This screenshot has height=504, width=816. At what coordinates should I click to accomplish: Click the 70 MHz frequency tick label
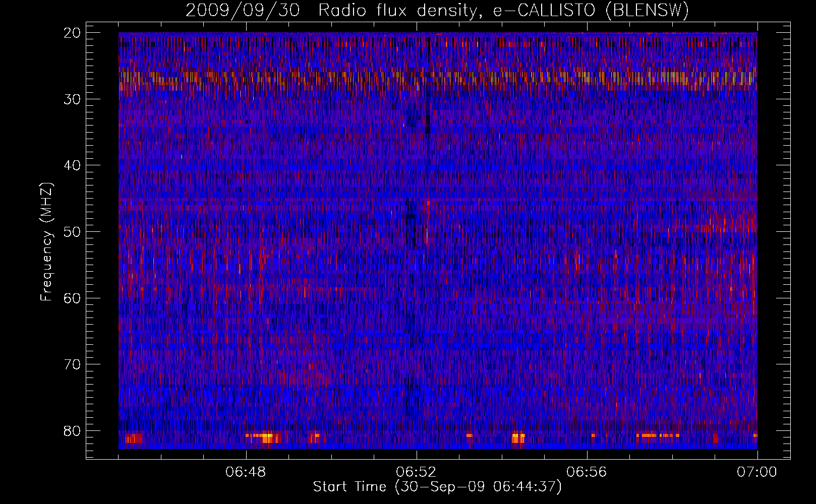(73, 364)
